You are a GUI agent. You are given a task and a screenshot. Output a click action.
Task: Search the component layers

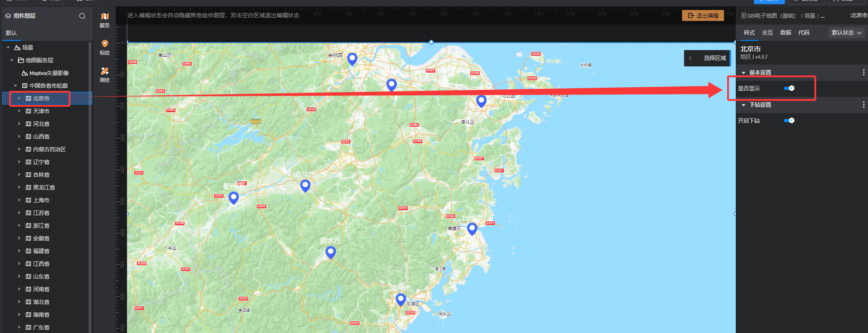(x=82, y=16)
